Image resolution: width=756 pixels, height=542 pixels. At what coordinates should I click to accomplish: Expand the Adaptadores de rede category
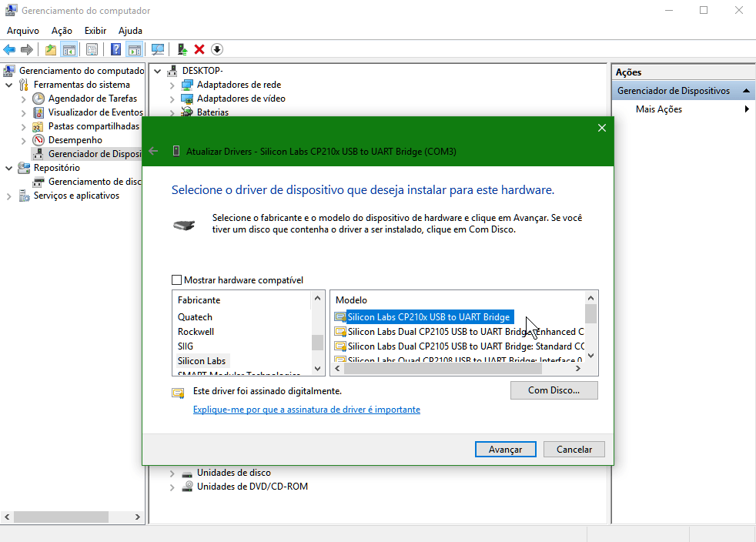click(172, 85)
